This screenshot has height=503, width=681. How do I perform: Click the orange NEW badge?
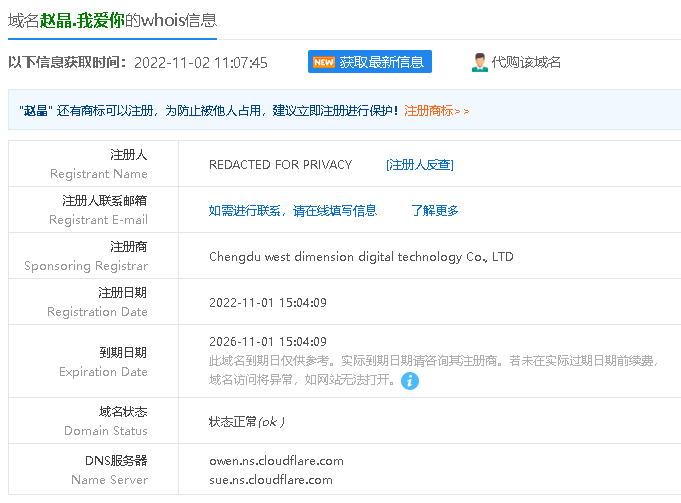pyautogui.click(x=323, y=62)
